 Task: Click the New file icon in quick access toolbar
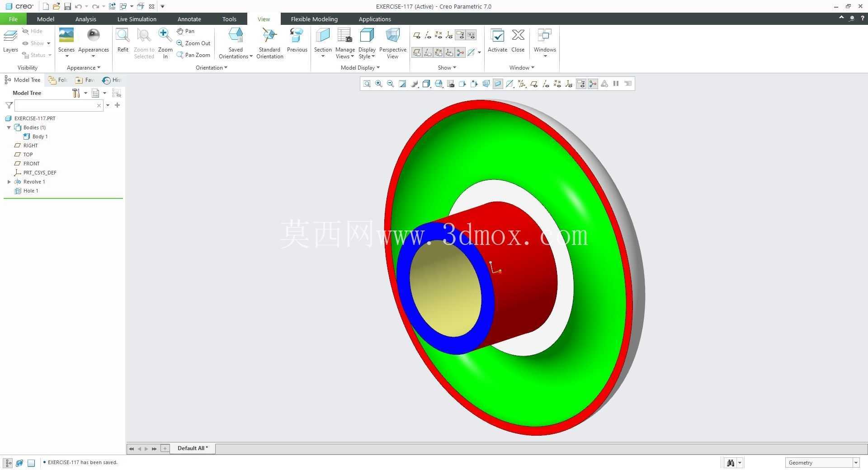coord(45,6)
